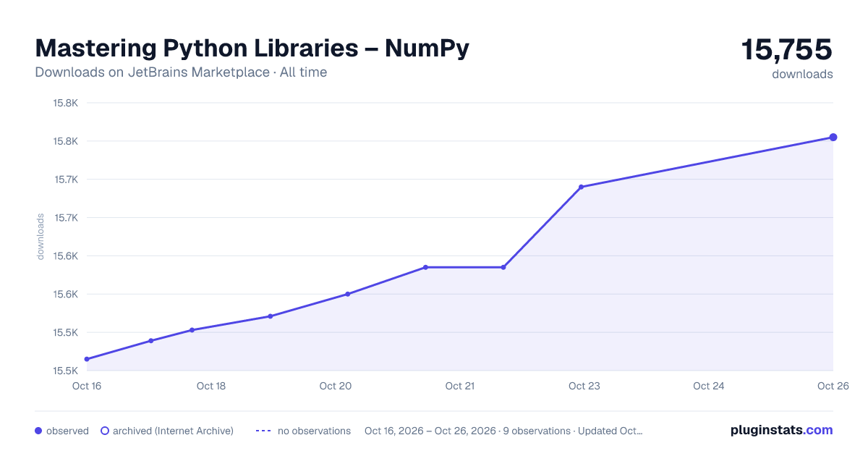Screen dimensions: 868x456
Task: Click the archived Internet Archive legend circle
Action: (104, 431)
